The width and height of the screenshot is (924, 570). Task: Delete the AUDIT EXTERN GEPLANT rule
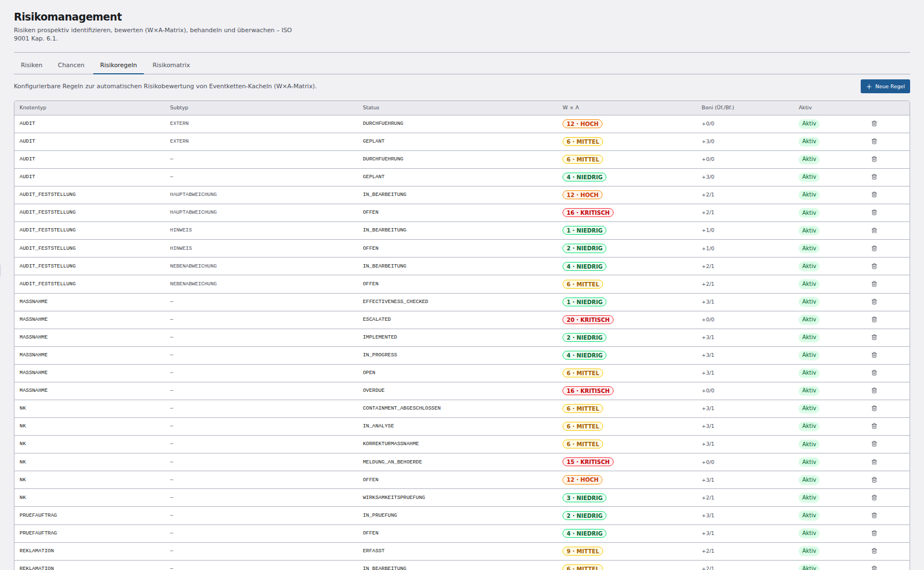click(x=874, y=142)
